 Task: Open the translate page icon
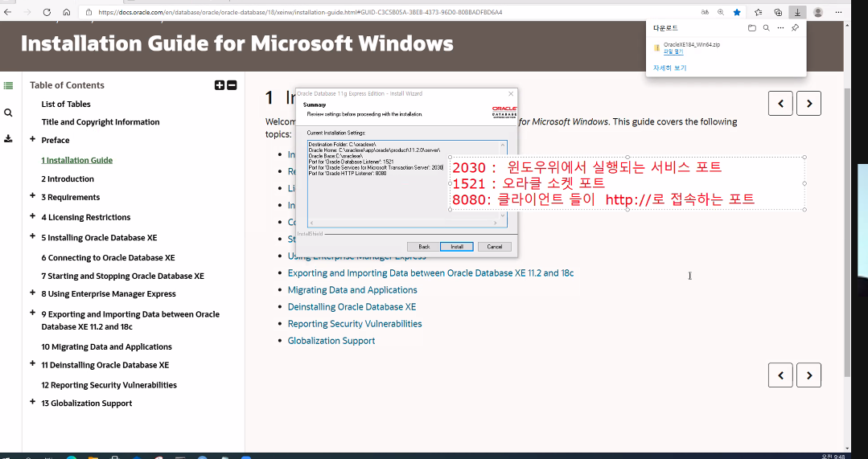pos(705,11)
